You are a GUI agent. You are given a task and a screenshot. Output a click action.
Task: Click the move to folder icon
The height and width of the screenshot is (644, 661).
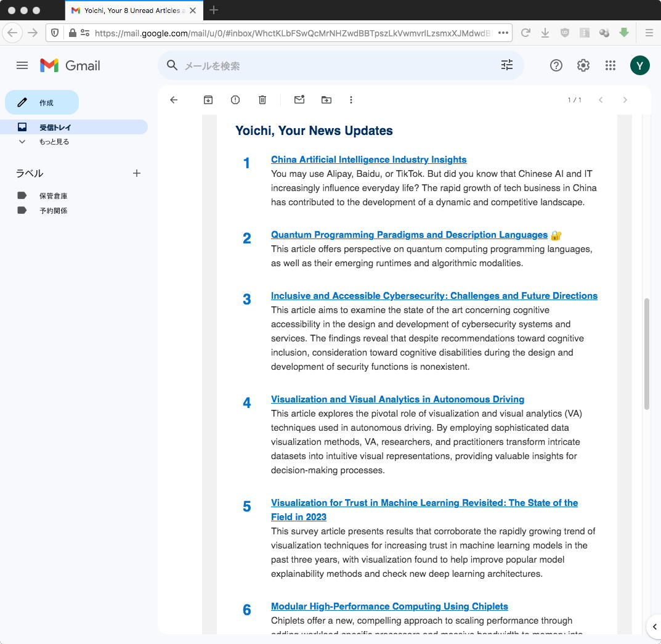click(x=326, y=100)
